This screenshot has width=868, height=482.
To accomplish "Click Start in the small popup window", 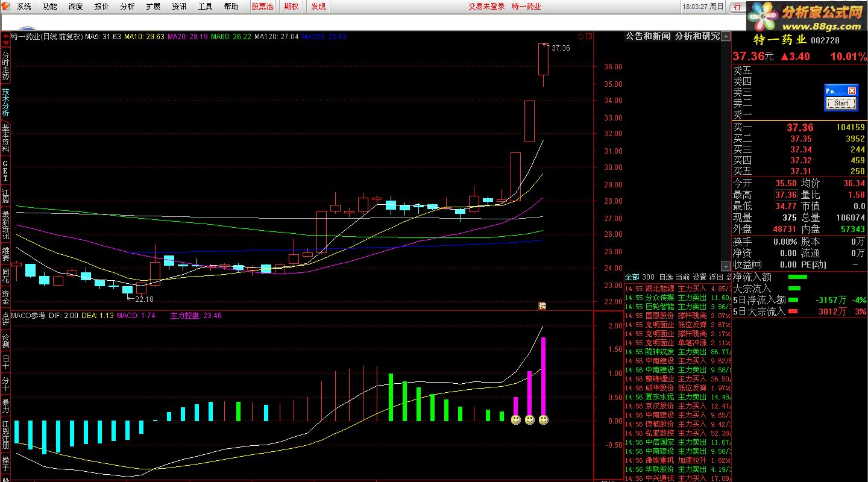I will 841,103.
